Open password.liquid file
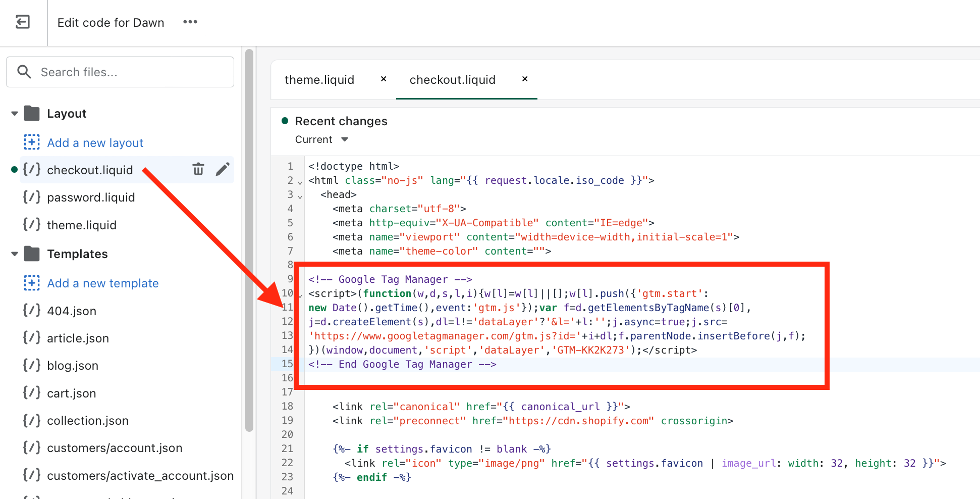 coord(91,197)
